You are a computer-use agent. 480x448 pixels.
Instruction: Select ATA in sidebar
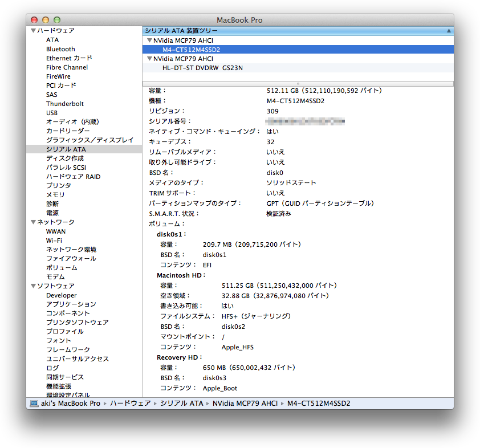[52, 40]
